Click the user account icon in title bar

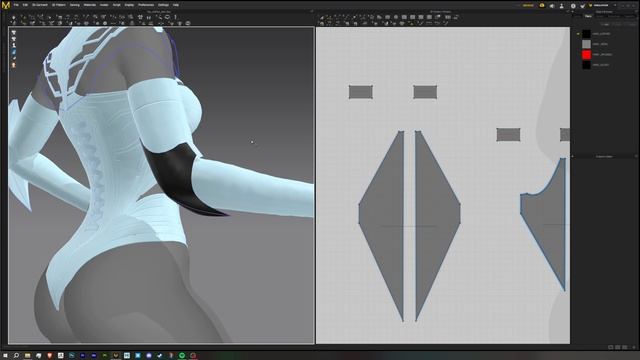coord(562,6)
